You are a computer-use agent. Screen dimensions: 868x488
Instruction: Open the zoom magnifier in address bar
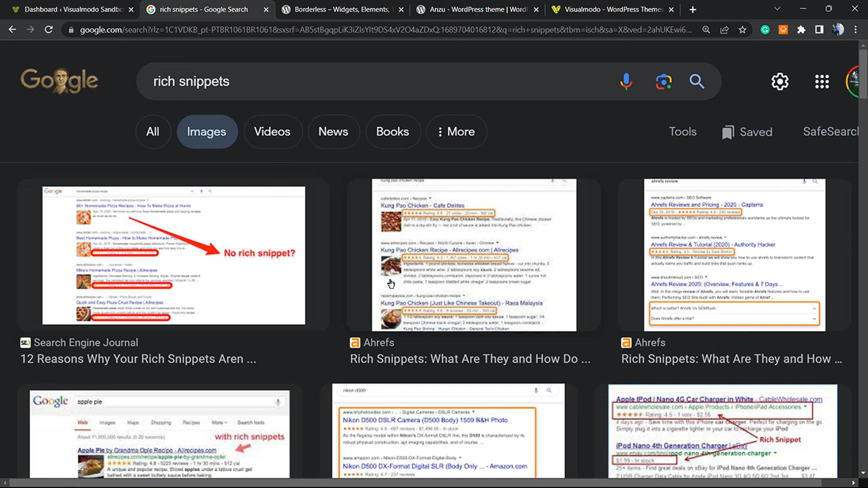[706, 30]
